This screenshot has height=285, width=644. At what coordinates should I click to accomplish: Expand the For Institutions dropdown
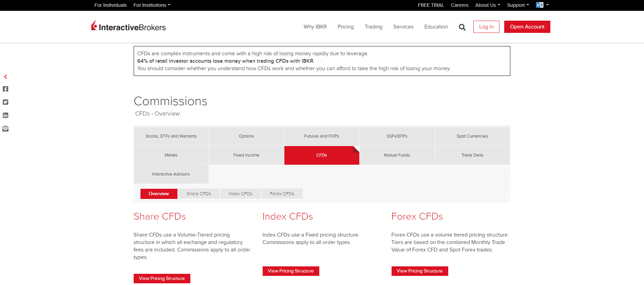tap(152, 5)
